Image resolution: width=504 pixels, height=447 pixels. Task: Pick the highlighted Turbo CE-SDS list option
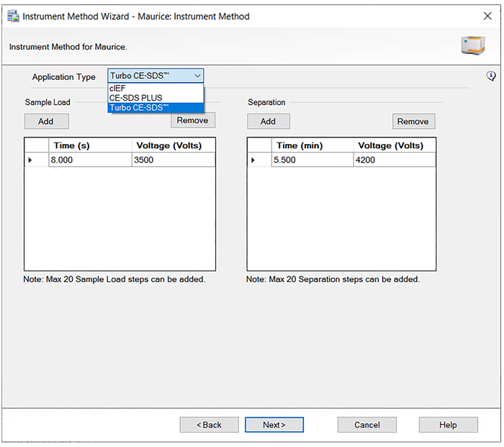coord(156,108)
